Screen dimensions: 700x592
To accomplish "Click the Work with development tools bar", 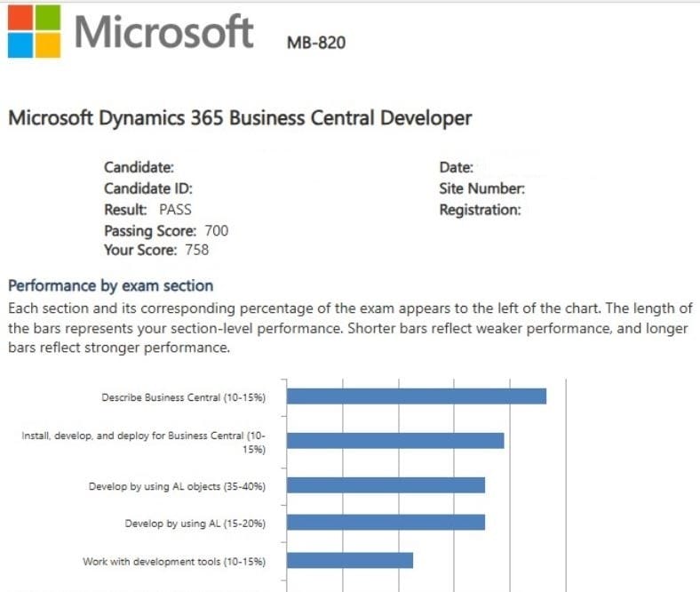I will (350, 561).
